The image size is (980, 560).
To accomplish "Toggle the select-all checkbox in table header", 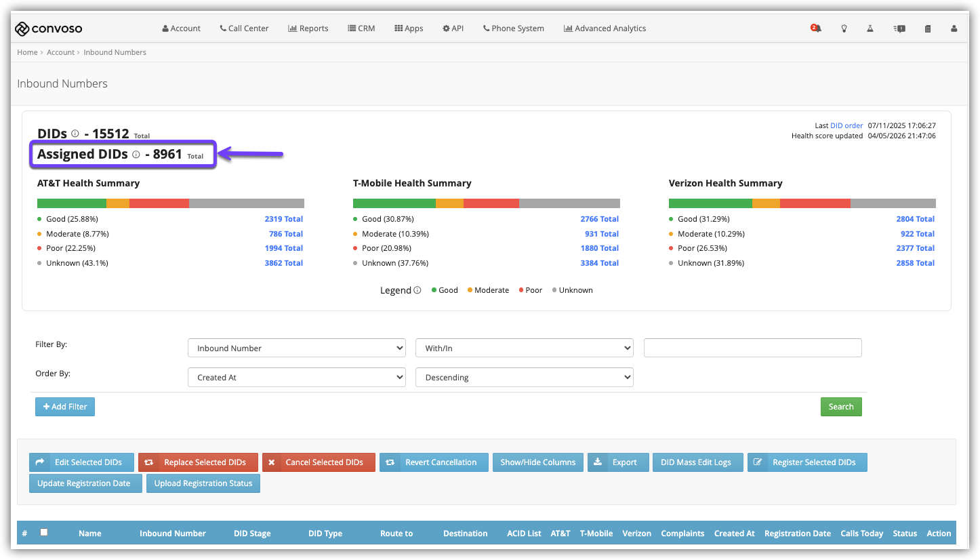I will coord(44,532).
